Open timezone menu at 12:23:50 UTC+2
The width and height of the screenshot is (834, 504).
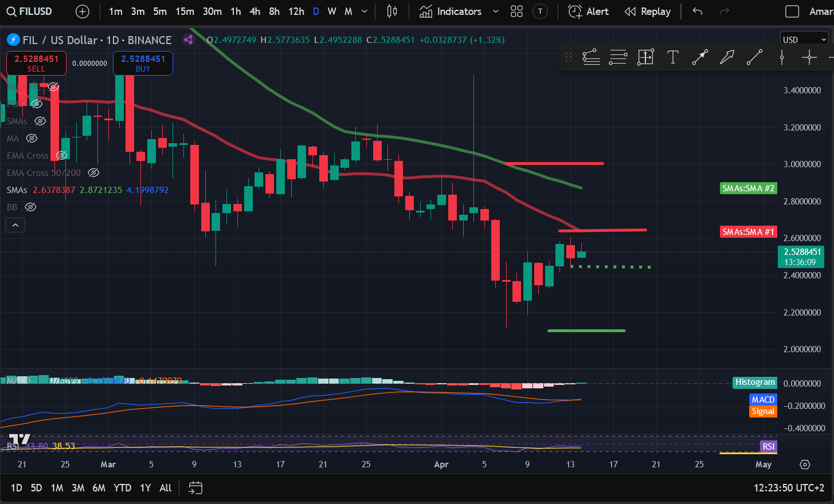[x=789, y=488]
